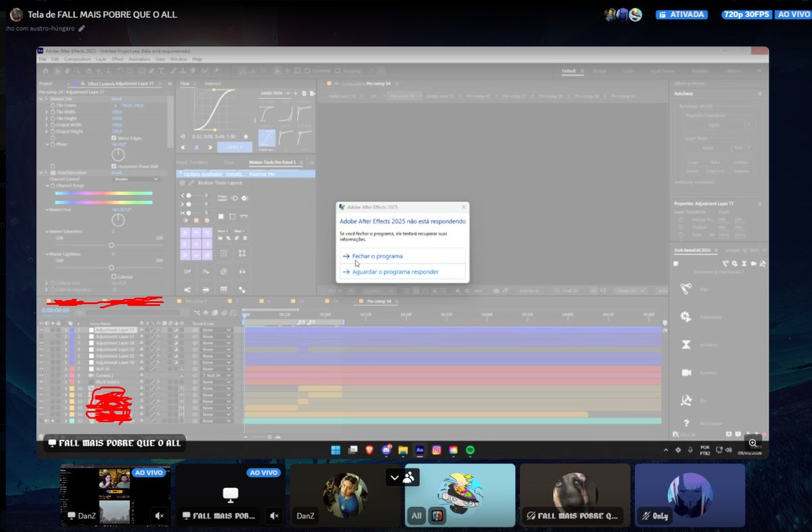Click the Duik Rigs wrench icon

[x=685, y=288]
